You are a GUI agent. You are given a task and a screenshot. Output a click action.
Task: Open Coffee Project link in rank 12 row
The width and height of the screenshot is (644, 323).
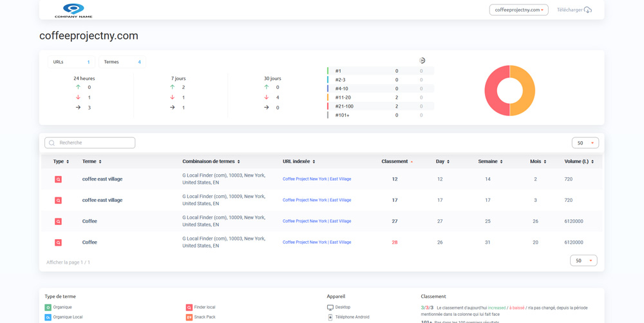pos(317,179)
